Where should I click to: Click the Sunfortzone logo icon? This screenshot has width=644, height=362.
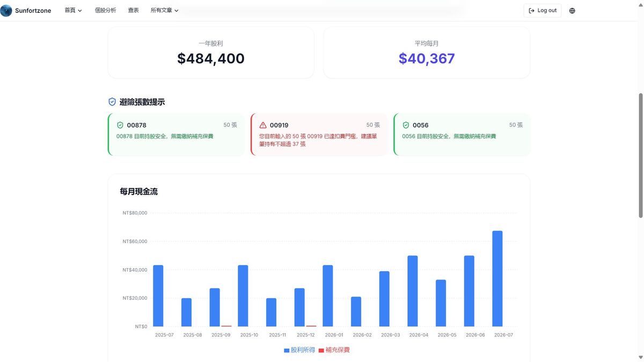click(6, 10)
